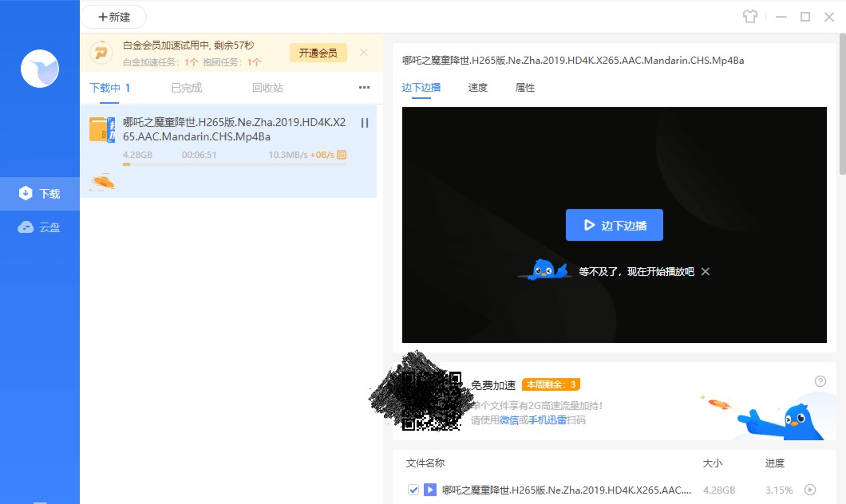Switch to the 已完成 tab
Image resolution: width=846 pixels, height=504 pixels.
point(186,88)
